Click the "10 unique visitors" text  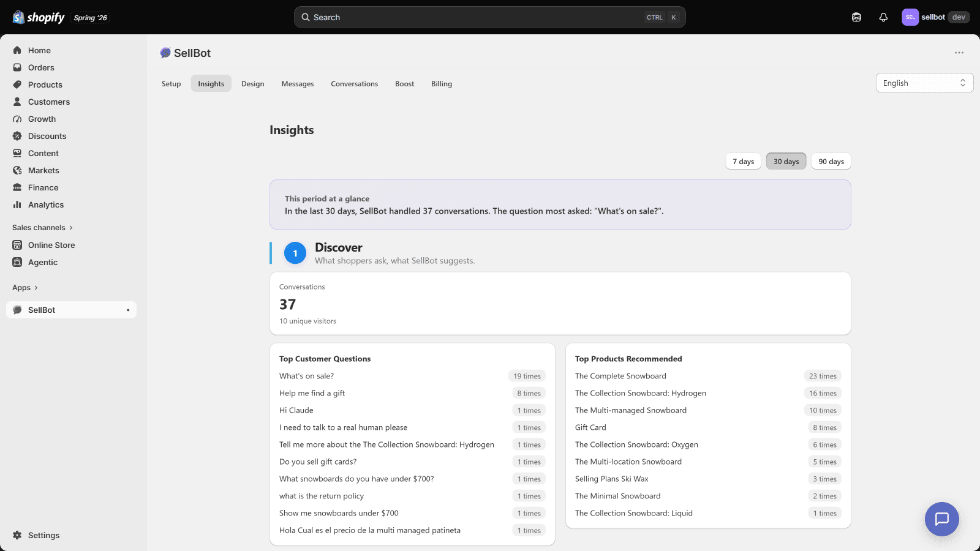pos(307,321)
